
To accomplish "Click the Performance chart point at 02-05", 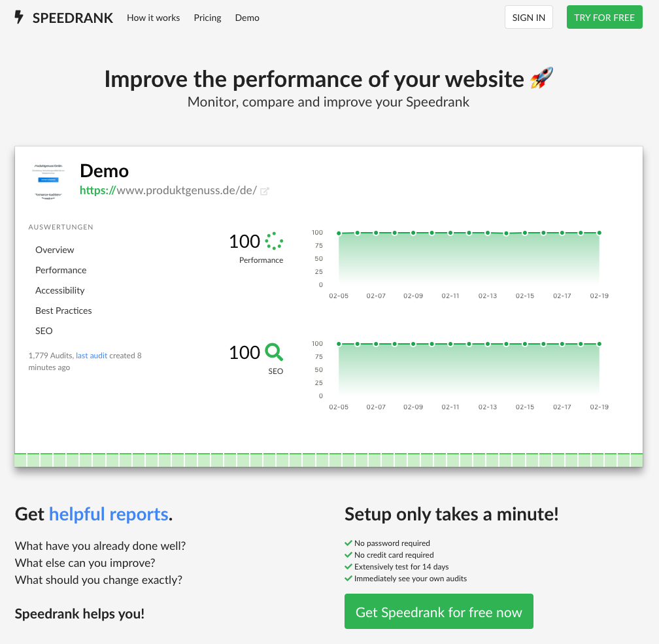I will click(x=339, y=233).
